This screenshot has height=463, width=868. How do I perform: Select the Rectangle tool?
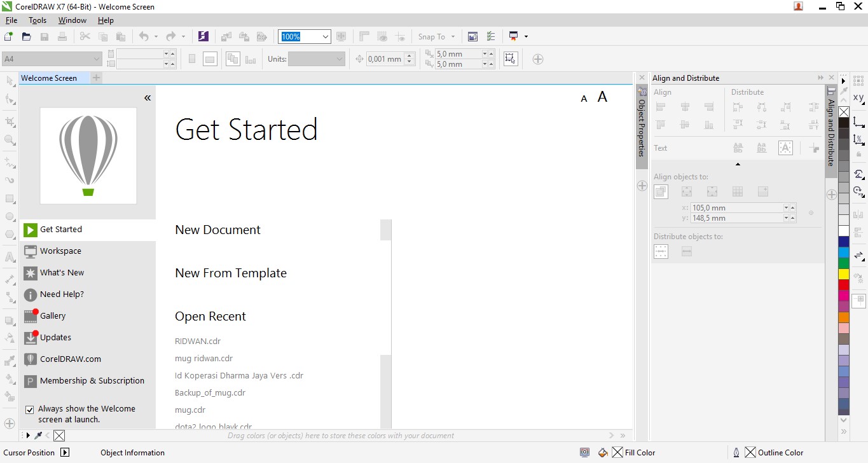coord(9,198)
